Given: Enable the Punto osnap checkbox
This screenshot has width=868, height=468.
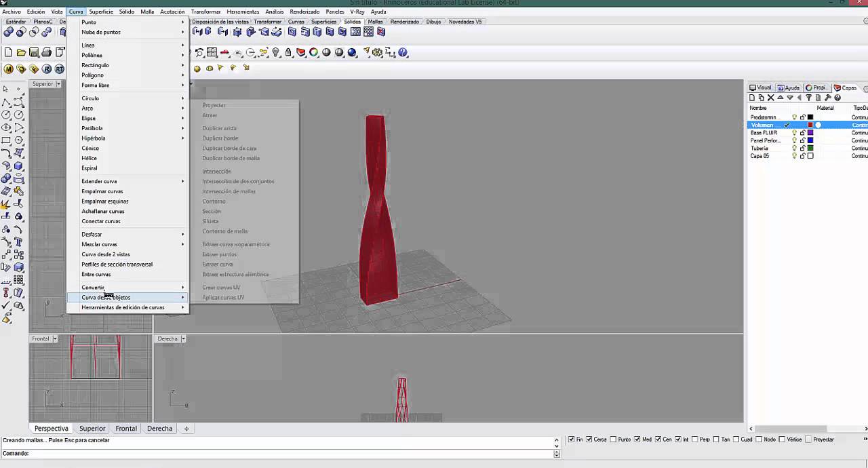Looking at the screenshot, I should pos(613,440).
